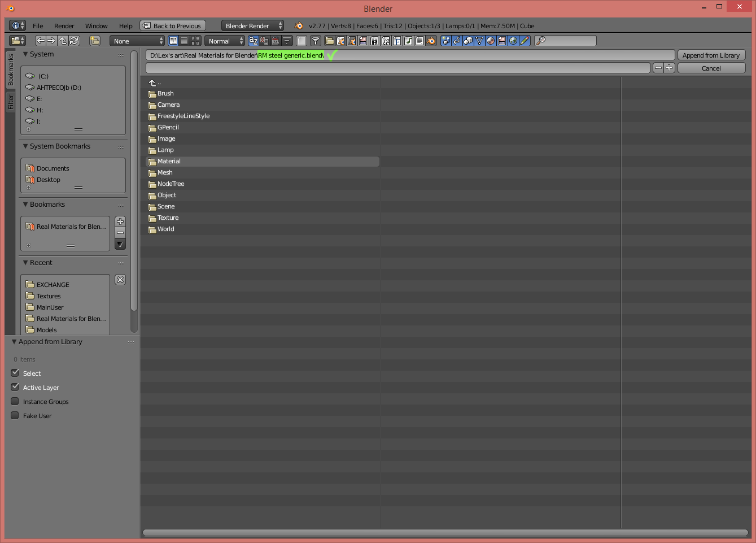Viewport: 756px width, 543px height.
Task: Open the Filter side tab
Action: (x=10, y=102)
